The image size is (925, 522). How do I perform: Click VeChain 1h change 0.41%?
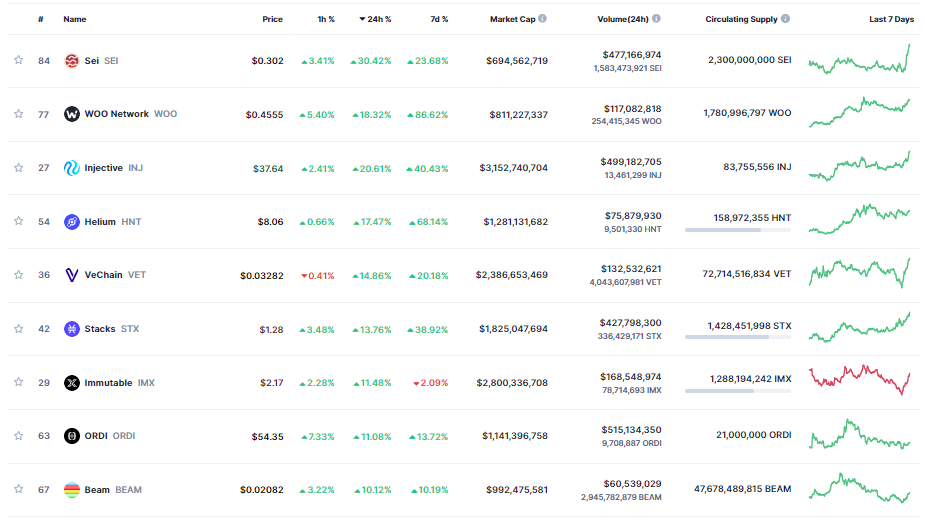317,275
